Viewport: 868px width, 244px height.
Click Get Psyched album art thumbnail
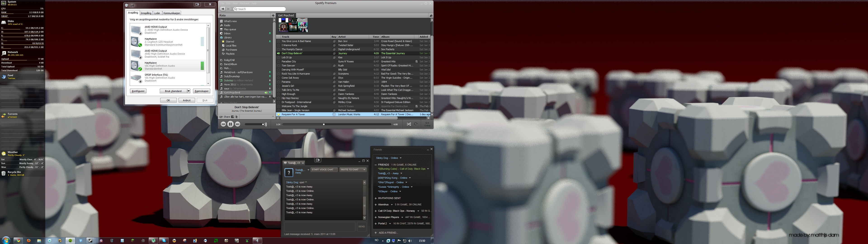point(293,25)
